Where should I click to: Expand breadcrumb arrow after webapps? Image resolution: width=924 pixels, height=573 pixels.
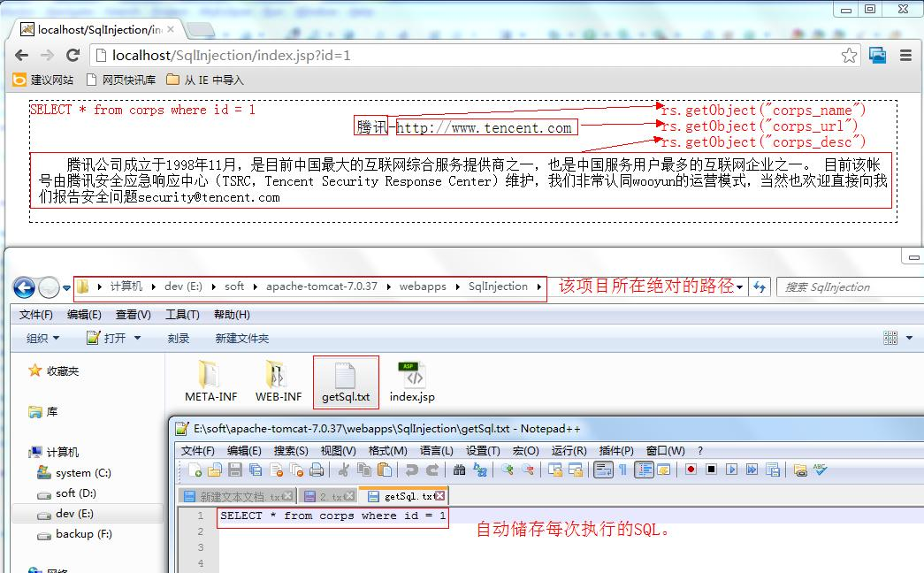(x=457, y=286)
